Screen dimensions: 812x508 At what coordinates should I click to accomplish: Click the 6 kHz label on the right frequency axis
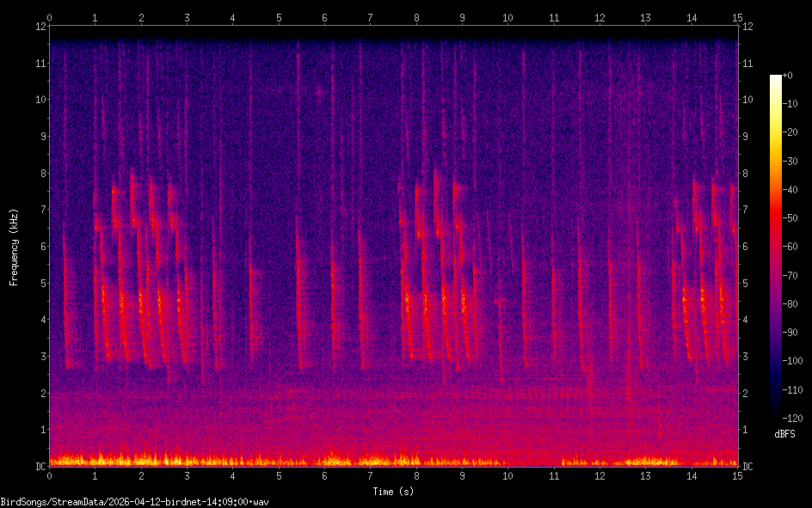(x=746, y=247)
